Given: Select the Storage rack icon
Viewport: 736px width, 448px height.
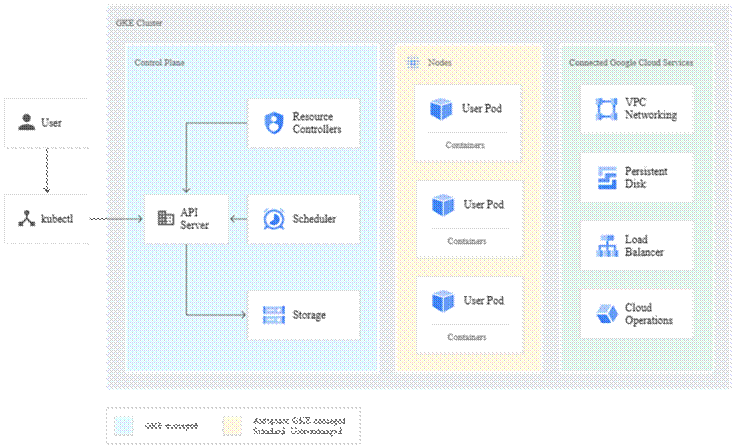Looking at the screenshot, I should point(274,315).
